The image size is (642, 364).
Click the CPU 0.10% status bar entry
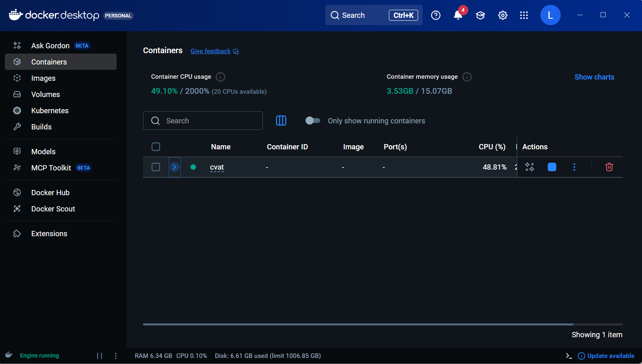tap(192, 356)
